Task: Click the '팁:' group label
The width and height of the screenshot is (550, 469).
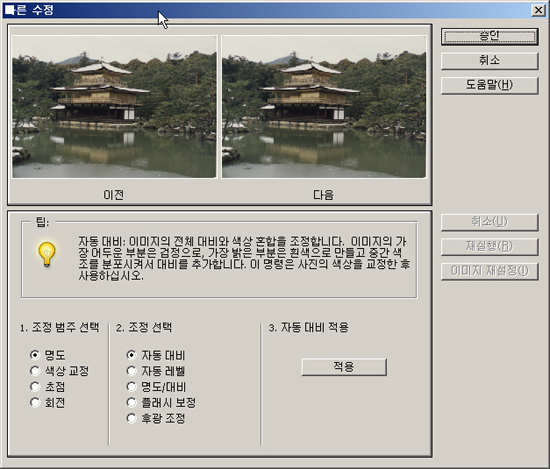Action: pyautogui.click(x=42, y=222)
